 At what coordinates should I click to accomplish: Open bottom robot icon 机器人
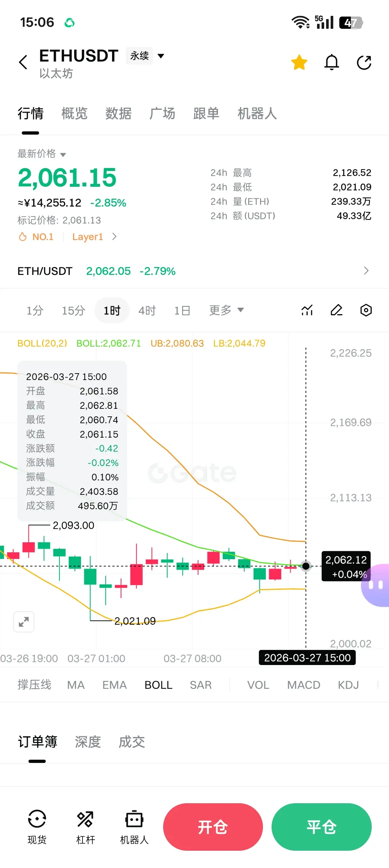click(134, 827)
